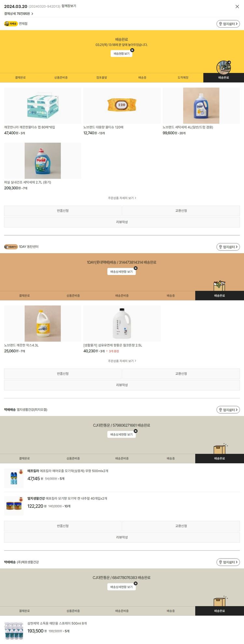Screen dimensions: 244x644
Task: Open 배송상세현황 보기 for shipment 684178076383
Action: [121, 587]
